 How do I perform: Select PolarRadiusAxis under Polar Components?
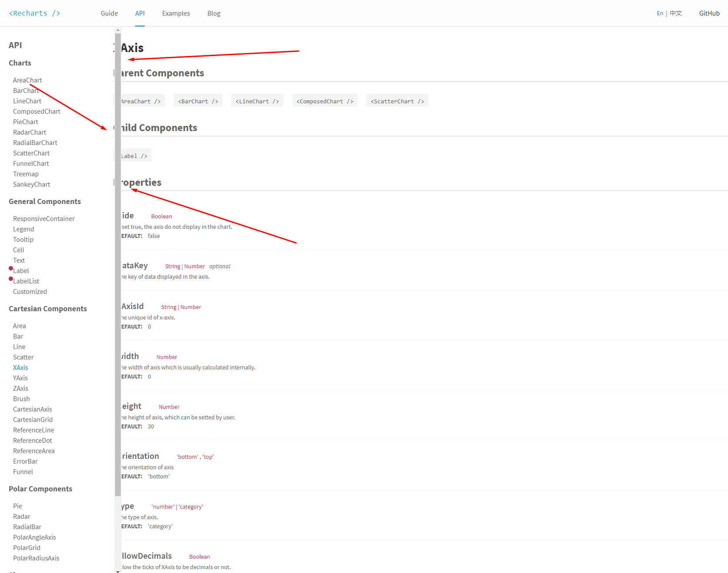pyautogui.click(x=36, y=558)
